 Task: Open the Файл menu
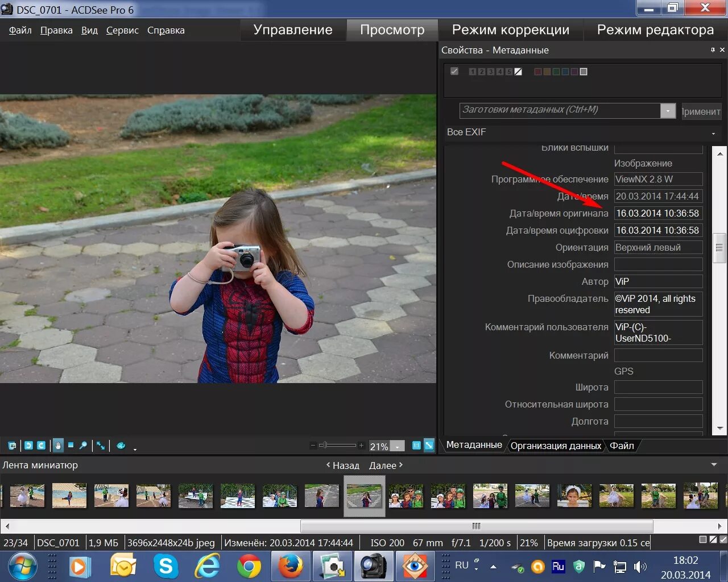(x=20, y=30)
